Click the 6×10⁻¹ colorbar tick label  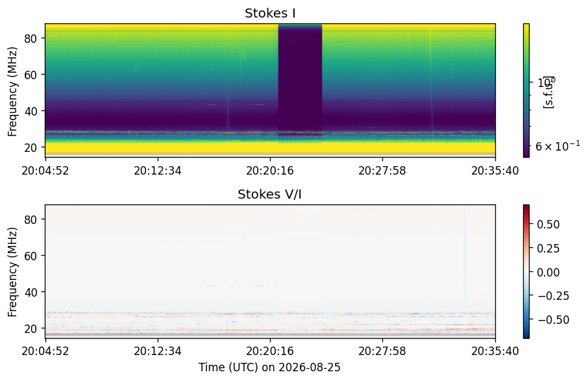pyautogui.click(x=557, y=145)
